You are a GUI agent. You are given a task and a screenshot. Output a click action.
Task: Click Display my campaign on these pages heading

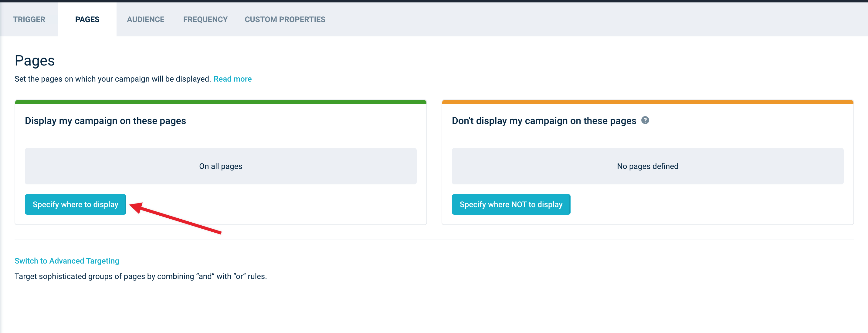106,121
